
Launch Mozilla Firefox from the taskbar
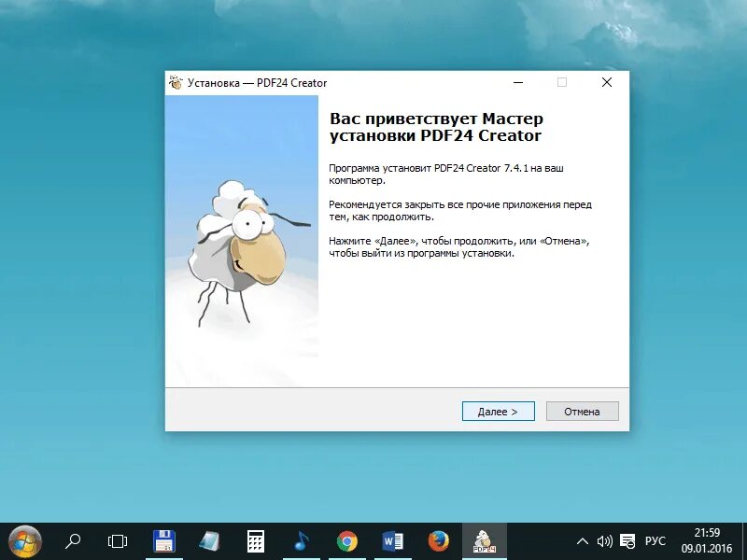pos(439,541)
